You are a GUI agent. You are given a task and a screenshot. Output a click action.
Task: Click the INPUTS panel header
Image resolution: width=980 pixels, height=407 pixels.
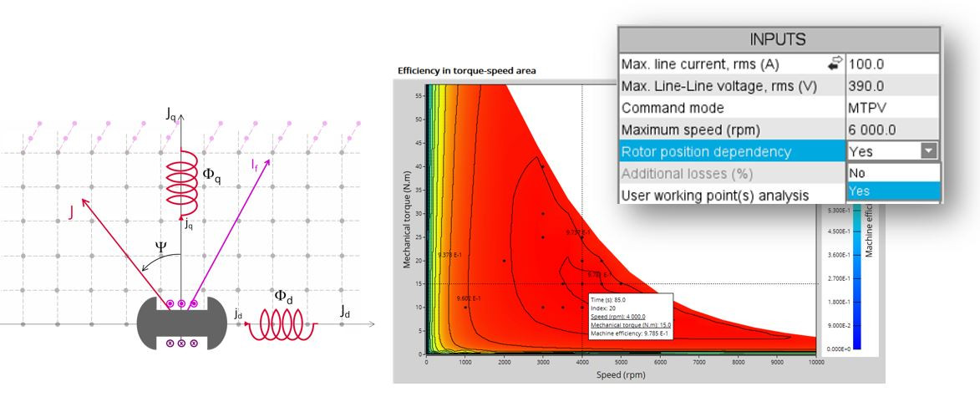pos(778,40)
